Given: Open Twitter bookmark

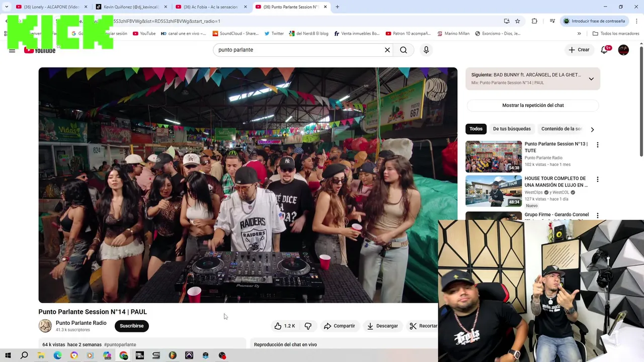Looking at the screenshot, I should (274, 34).
